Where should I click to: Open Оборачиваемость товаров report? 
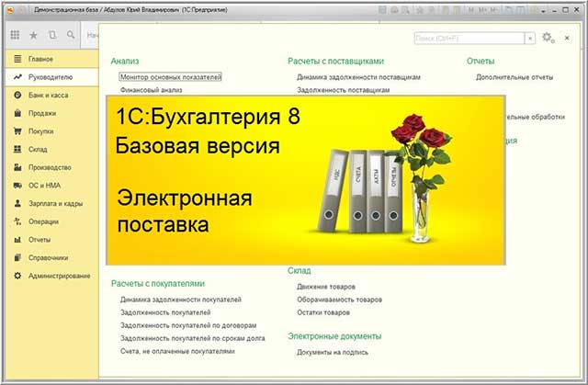339,300
